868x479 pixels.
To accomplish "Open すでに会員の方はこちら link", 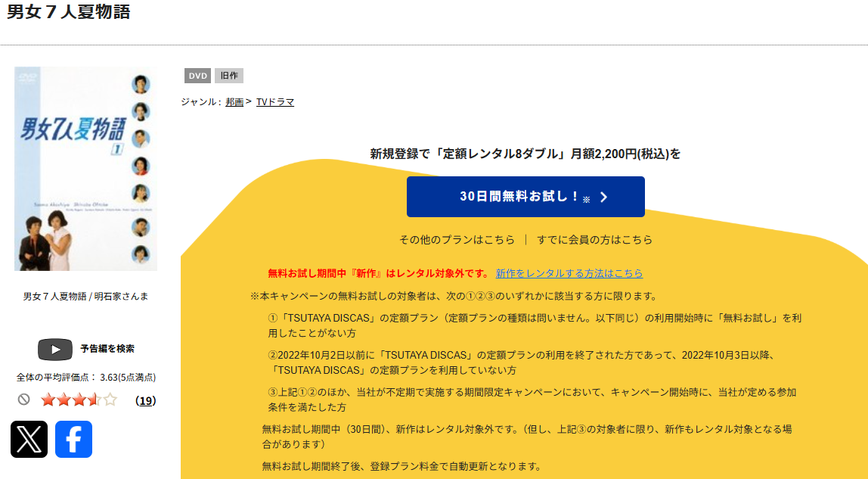I will 594,240.
